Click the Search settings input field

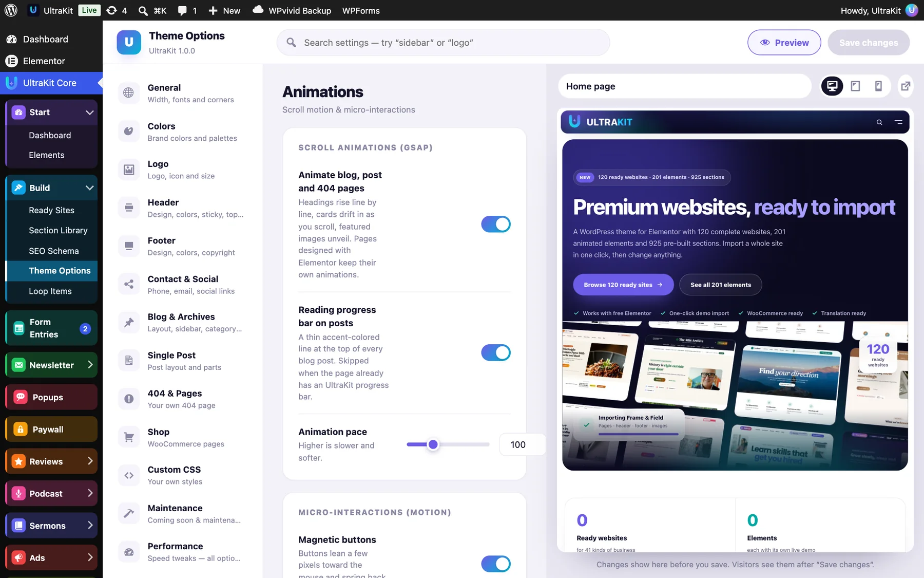pyautogui.click(x=443, y=43)
